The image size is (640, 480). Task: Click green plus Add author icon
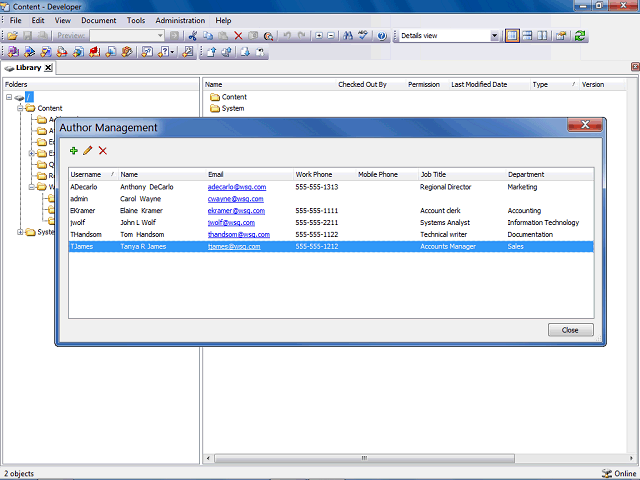[x=74, y=151]
